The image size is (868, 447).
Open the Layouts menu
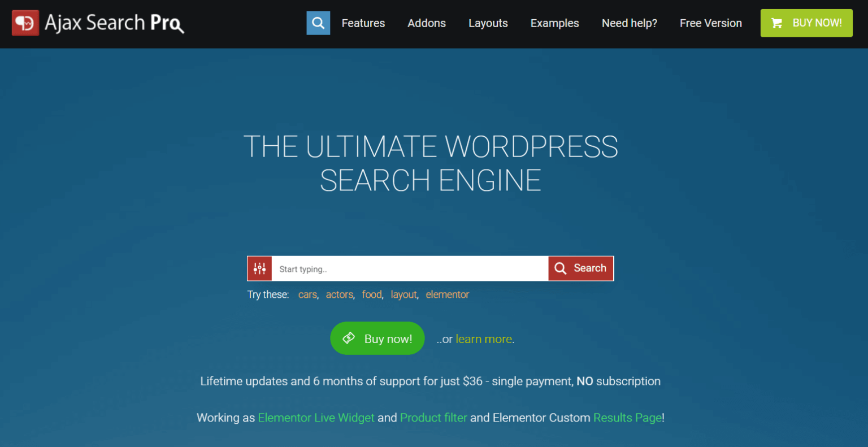(x=488, y=23)
